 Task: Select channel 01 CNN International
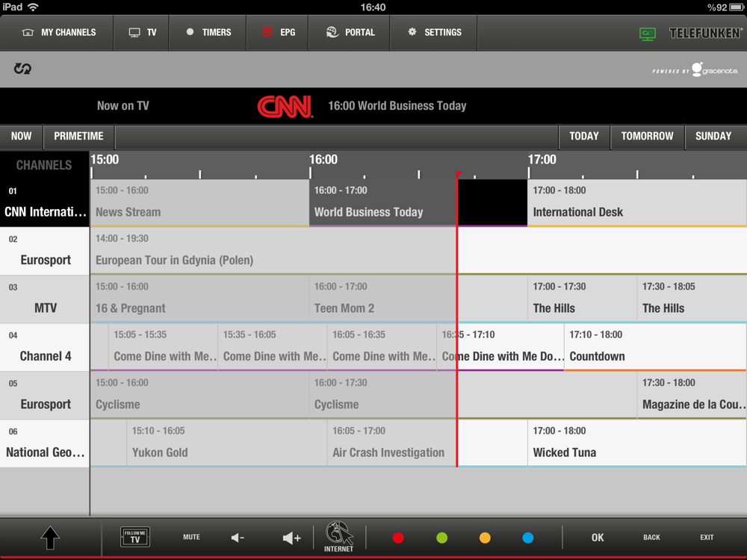point(45,203)
